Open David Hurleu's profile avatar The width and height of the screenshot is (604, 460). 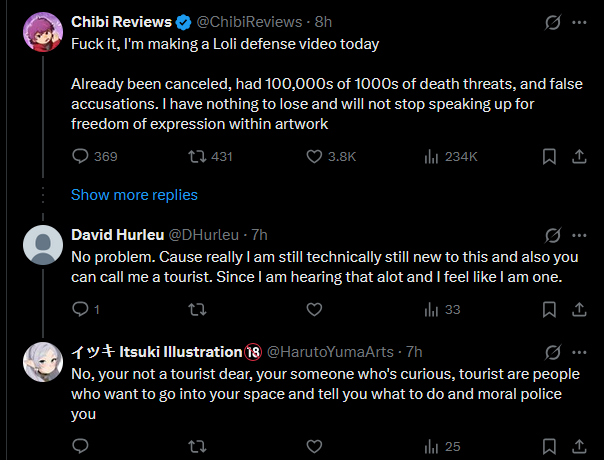point(43,245)
